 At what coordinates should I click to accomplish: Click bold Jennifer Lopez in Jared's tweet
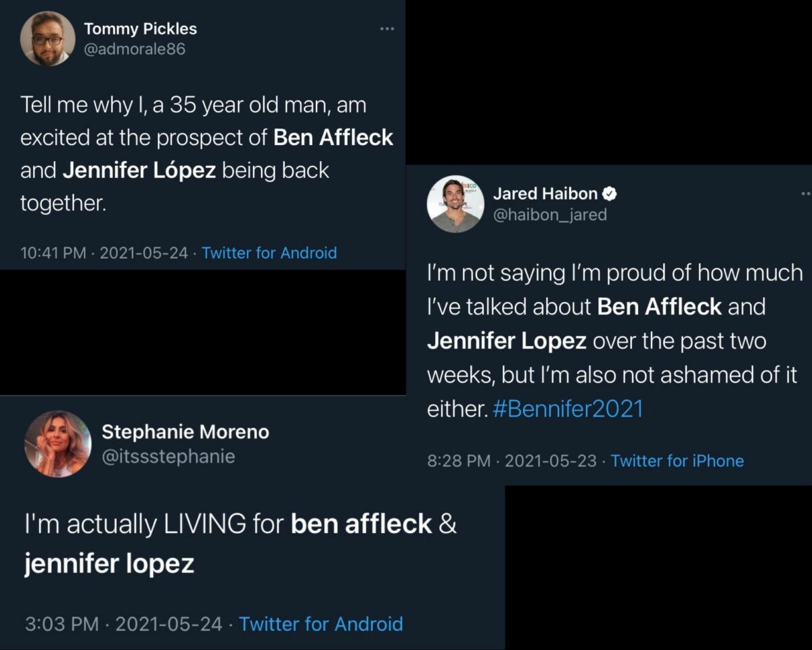click(506, 341)
